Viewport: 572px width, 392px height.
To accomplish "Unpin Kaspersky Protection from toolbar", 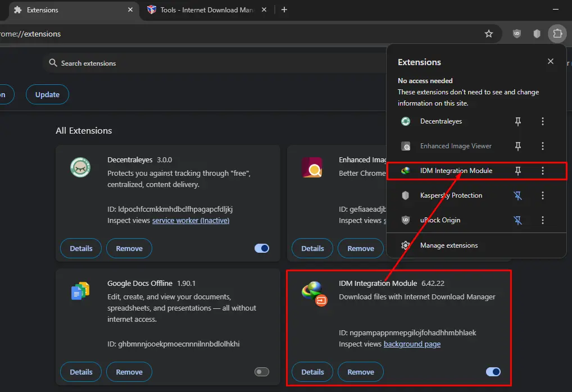I will 517,195.
